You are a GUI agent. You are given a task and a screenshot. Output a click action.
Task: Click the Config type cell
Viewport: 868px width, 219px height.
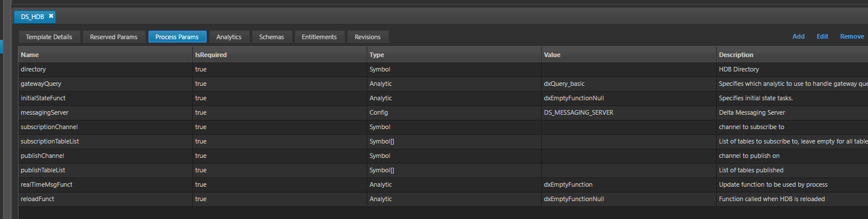pyautogui.click(x=455, y=112)
